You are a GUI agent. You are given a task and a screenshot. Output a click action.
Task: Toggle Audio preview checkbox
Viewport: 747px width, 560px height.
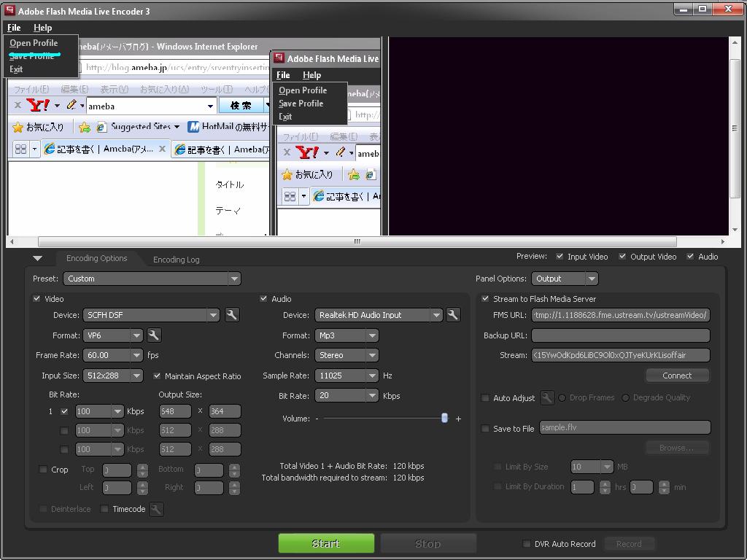(690, 256)
